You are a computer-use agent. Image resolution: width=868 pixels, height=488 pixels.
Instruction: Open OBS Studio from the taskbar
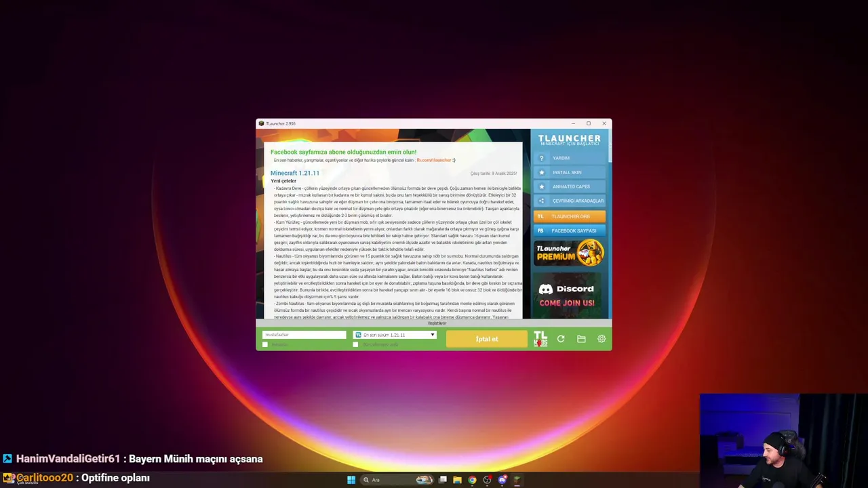click(488, 480)
